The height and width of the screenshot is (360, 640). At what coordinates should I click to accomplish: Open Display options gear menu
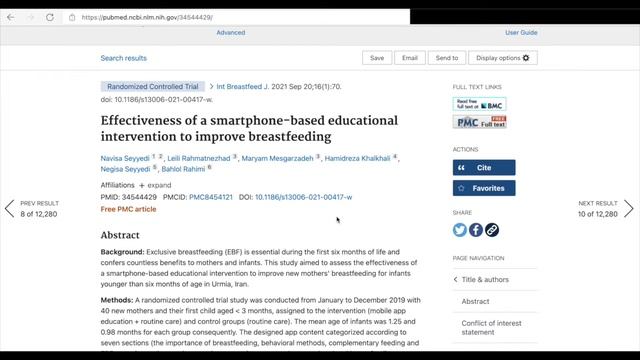tap(503, 58)
